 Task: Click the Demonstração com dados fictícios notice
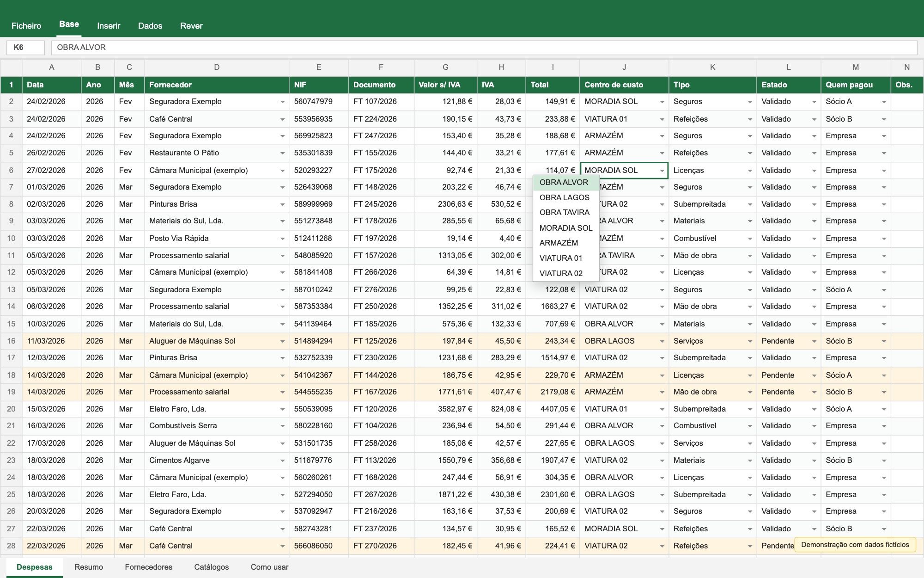tap(855, 545)
